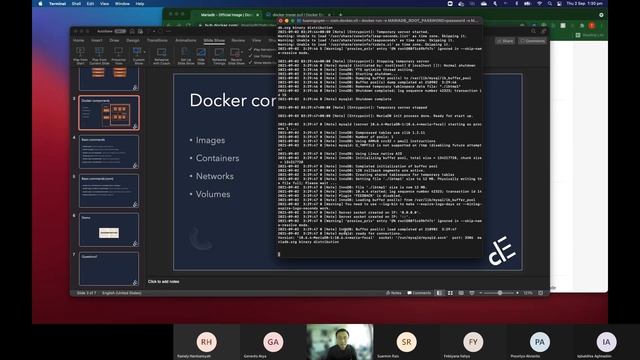Click the 'Networks' bullet on the slide
This screenshot has height=360, width=640.
click(215, 176)
